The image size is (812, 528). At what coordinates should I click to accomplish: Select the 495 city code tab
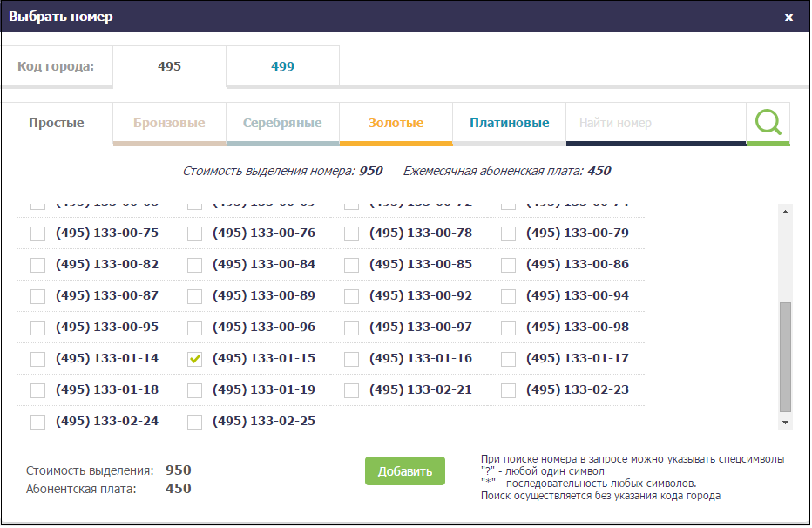(169, 66)
